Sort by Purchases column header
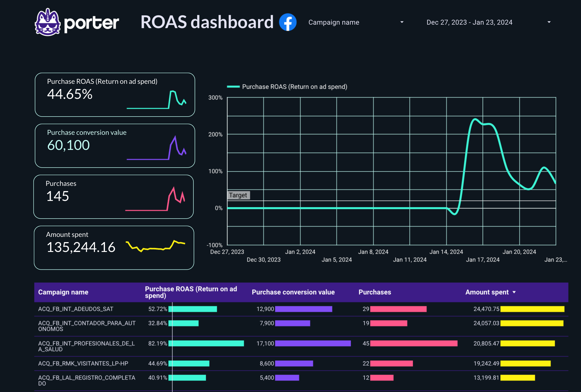The width and height of the screenshot is (581, 392). [x=375, y=292]
